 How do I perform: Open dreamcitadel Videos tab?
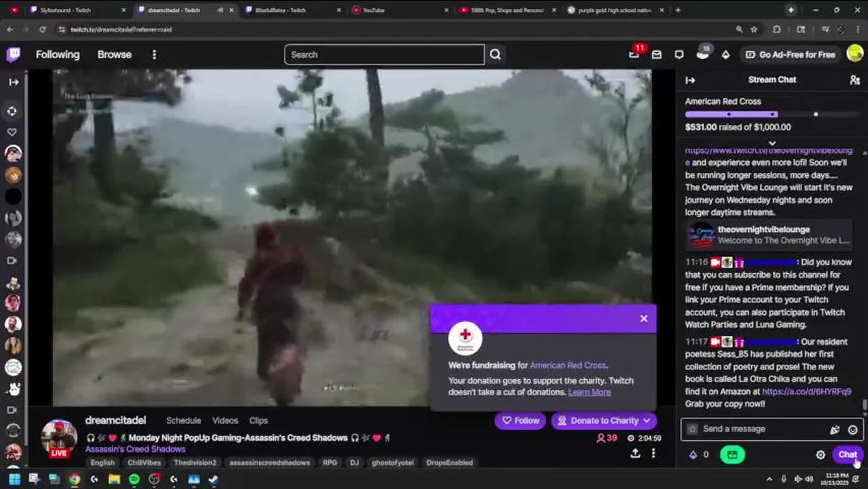(225, 420)
